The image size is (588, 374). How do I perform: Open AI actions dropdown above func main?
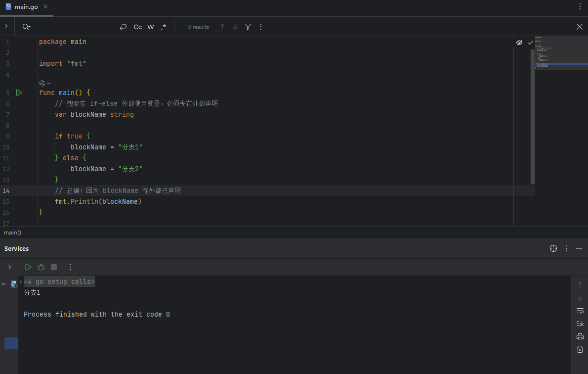(x=44, y=84)
